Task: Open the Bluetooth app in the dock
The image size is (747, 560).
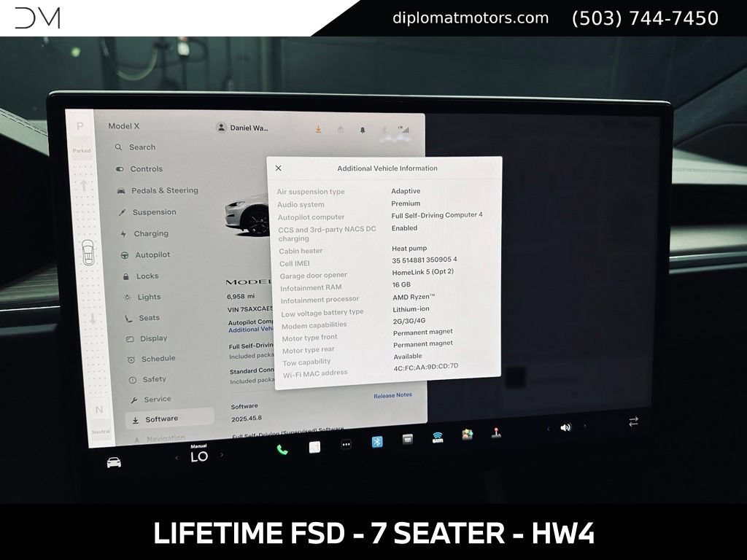Action: click(x=377, y=442)
